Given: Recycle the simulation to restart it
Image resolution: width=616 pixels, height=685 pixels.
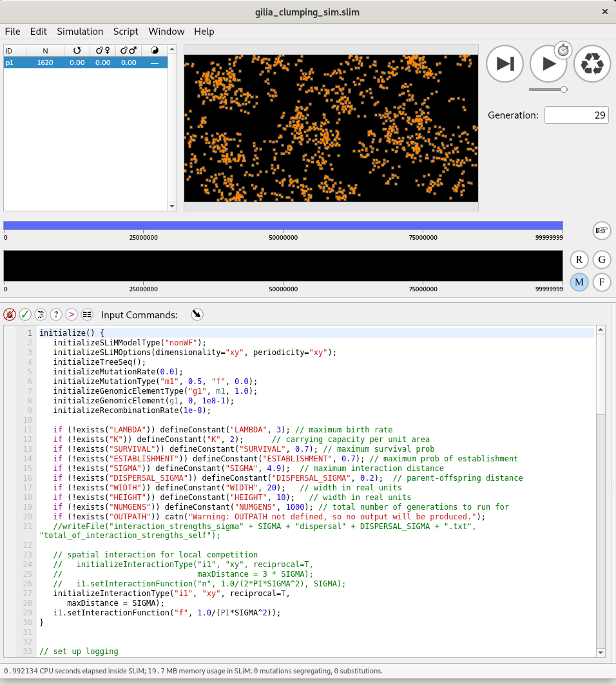Looking at the screenshot, I should click(x=592, y=63).
